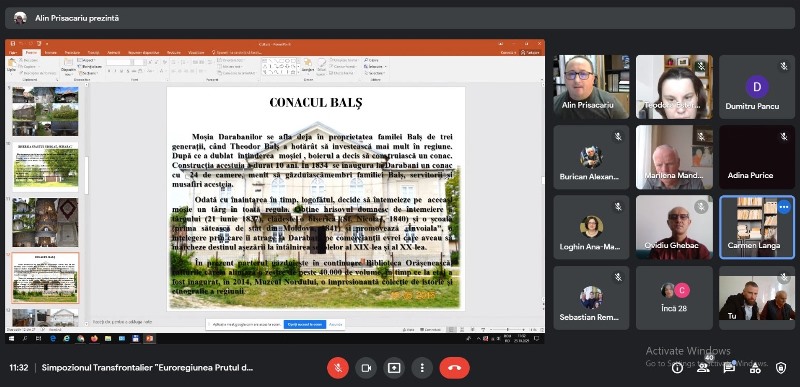Open the chat messages panel
This screenshot has width=800, height=387.
729,368
